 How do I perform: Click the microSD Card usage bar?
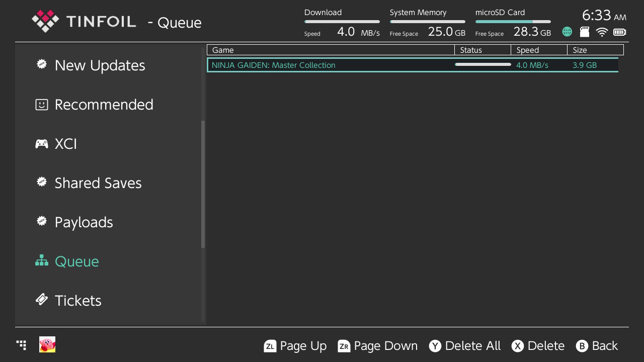click(513, 22)
